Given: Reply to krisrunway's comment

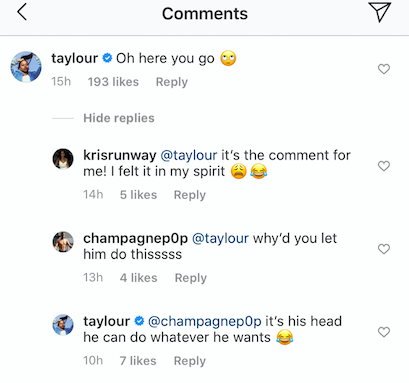Looking at the screenshot, I should [190, 195].
